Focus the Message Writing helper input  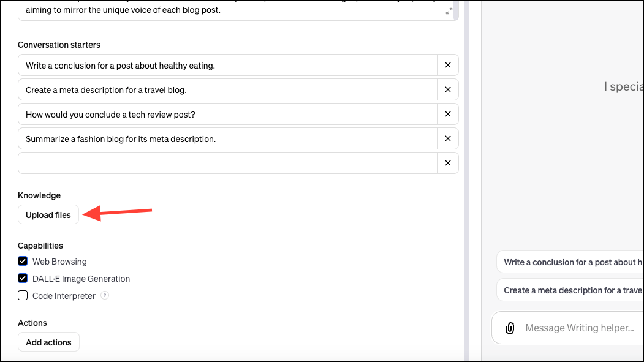pos(579,328)
